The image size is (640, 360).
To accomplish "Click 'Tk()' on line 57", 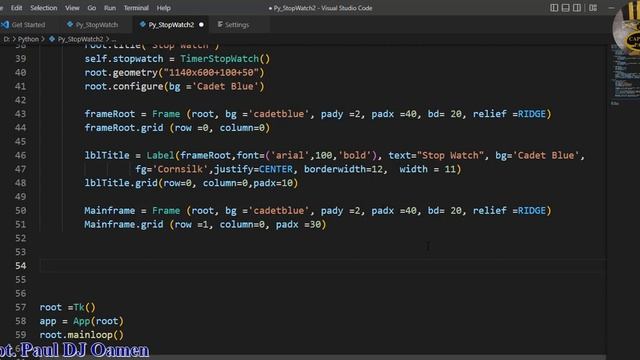I will (x=84, y=307).
